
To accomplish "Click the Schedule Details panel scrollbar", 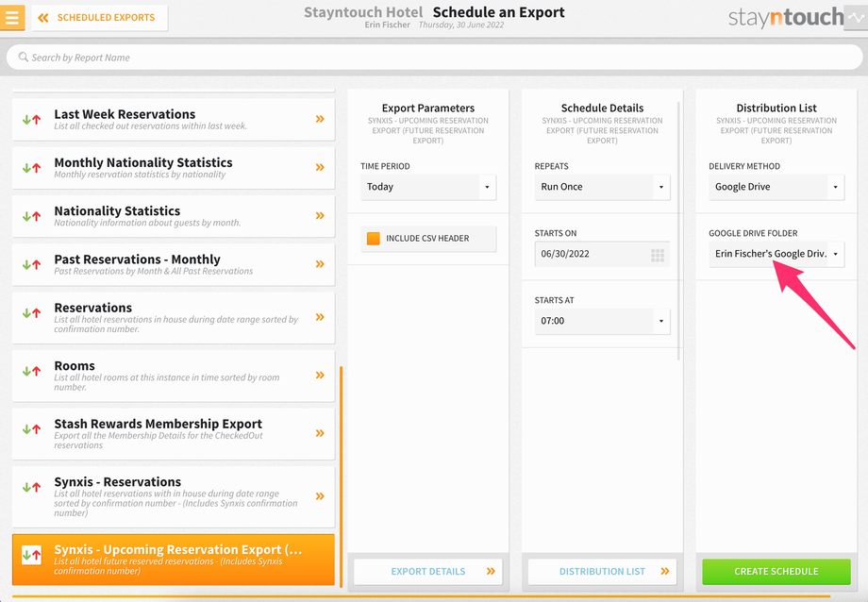I will tap(678, 230).
